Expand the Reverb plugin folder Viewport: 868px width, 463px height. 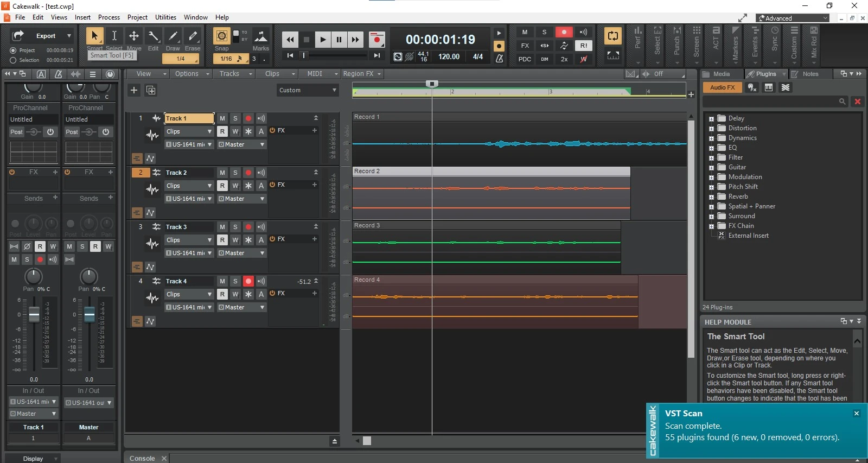click(x=711, y=197)
